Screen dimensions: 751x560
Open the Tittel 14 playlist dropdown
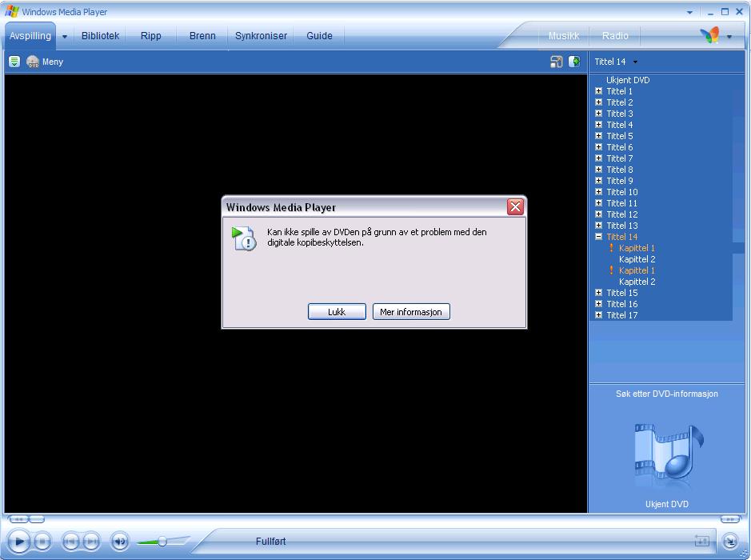[x=635, y=62]
